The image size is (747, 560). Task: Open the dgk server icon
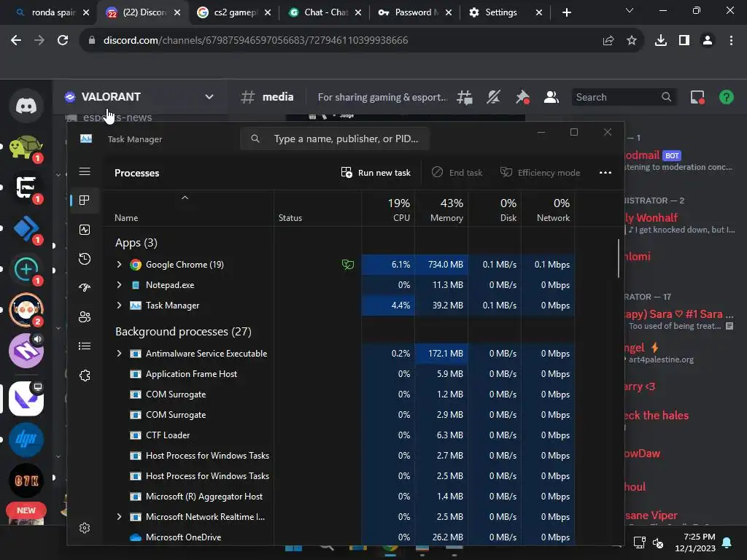click(26, 440)
